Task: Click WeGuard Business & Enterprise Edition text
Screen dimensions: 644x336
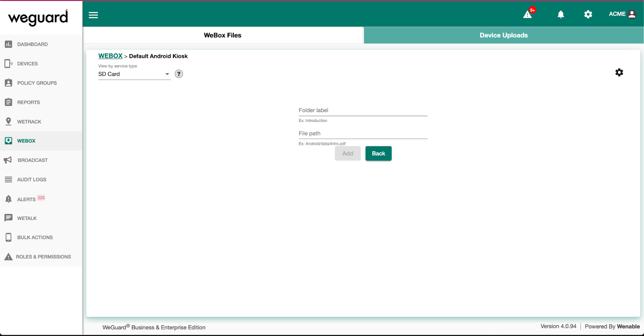Action: [154, 327]
